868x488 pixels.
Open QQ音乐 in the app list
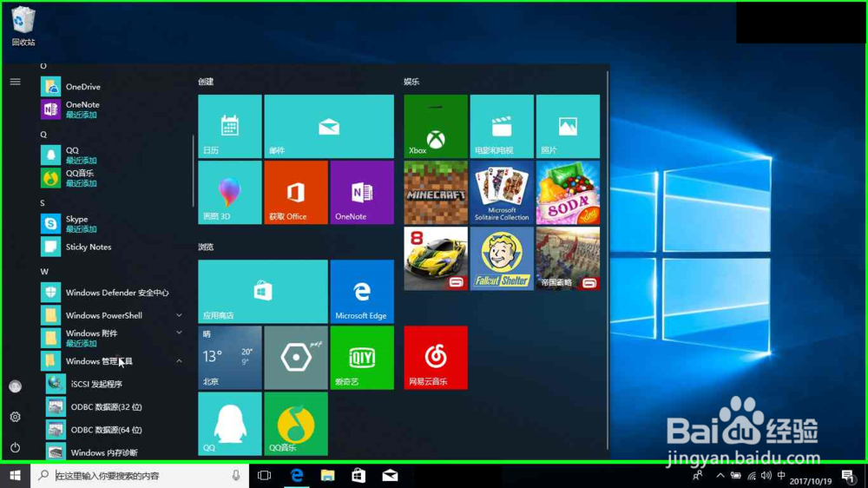click(114, 178)
